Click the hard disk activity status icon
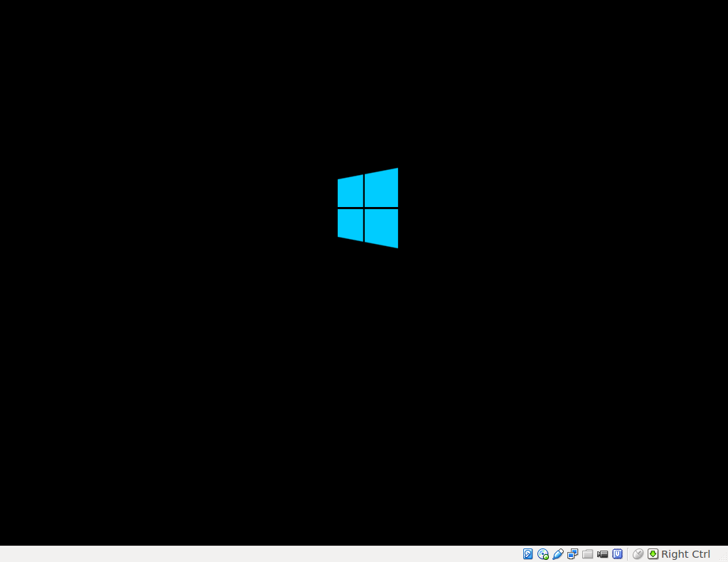 [528, 554]
